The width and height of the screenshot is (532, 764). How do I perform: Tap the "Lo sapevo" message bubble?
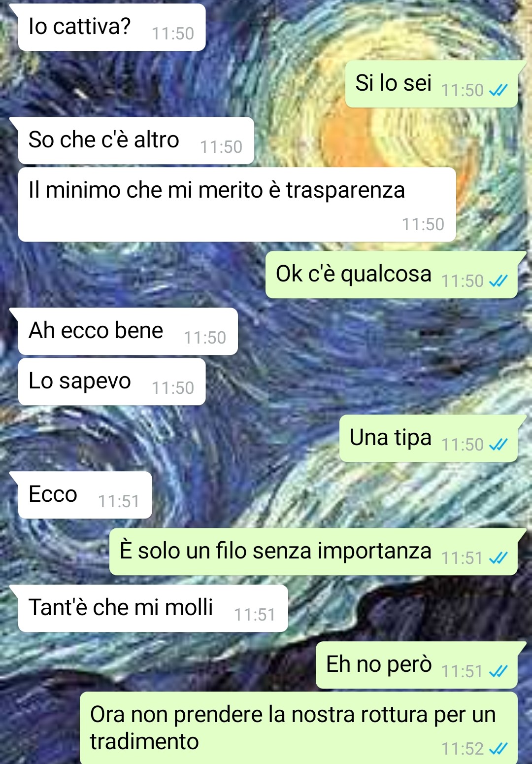pyautogui.click(x=112, y=382)
